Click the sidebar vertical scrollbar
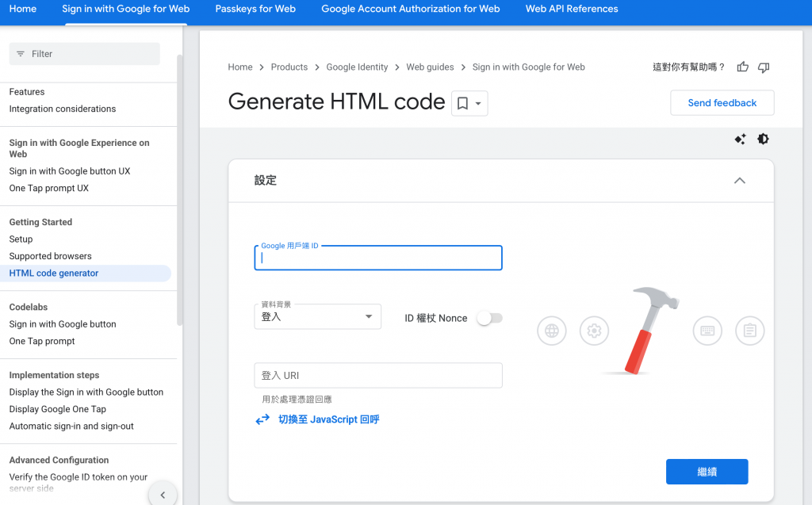Viewport: 812px width, 505px height. pyautogui.click(x=180, y=190)
